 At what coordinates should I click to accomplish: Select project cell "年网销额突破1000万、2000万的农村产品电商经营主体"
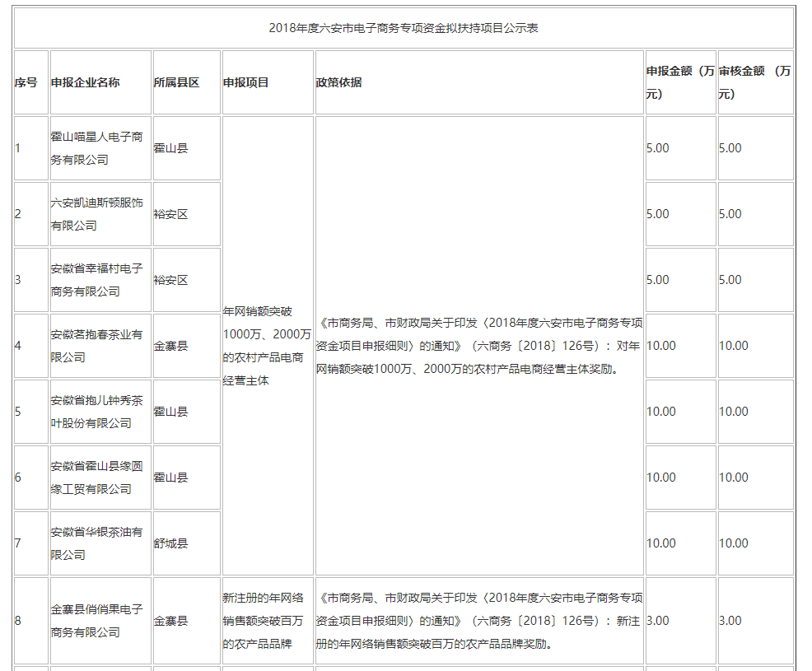coord(267,346)
